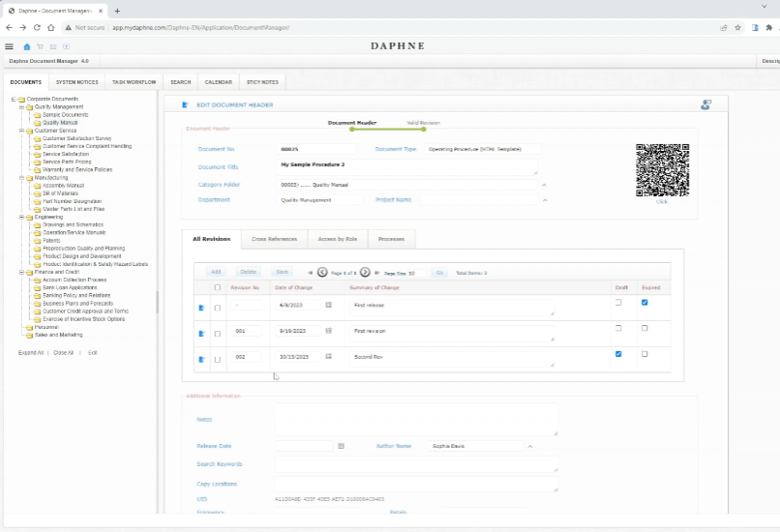Open browser extensions puzzle icon
This screenshot has height=532, width=780.
point(769,27)
